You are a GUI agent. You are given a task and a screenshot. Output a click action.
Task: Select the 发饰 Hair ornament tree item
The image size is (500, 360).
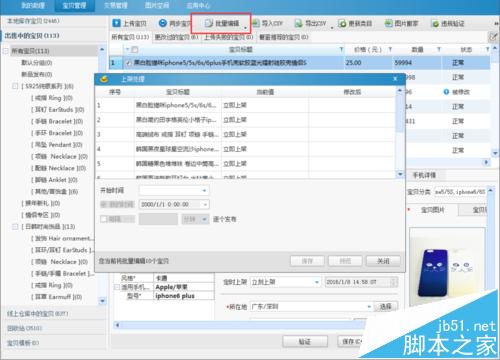(63, 238)
